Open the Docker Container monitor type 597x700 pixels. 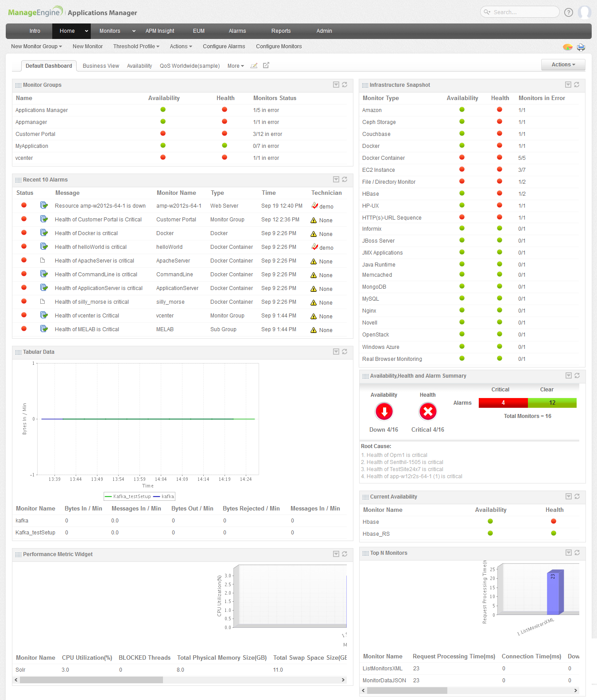coord(384,158)
